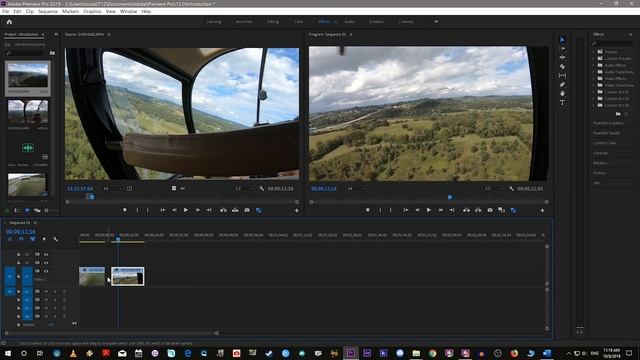The image size is (640, 360).
Task: Step forward one frame in Source monitor
Action: (x=198, y=210)
